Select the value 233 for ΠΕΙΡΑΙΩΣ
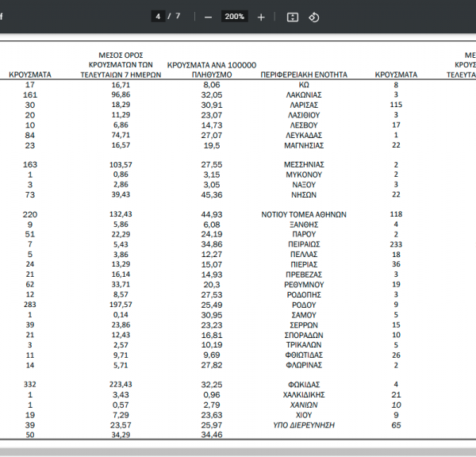Viewport: 476px width, 457px height. tap(396, 244)
